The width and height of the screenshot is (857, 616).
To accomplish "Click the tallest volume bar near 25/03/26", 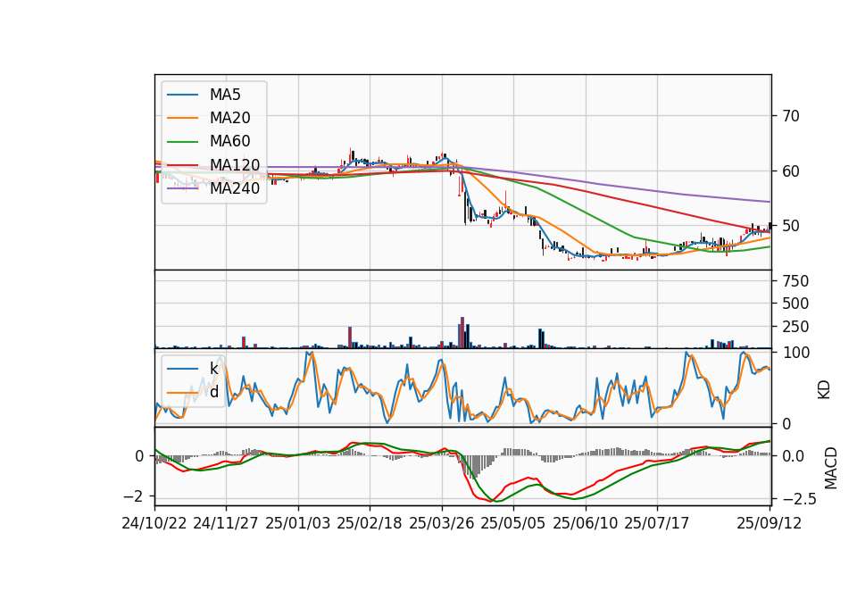I will pyautogui.click(x=462, y=332).
